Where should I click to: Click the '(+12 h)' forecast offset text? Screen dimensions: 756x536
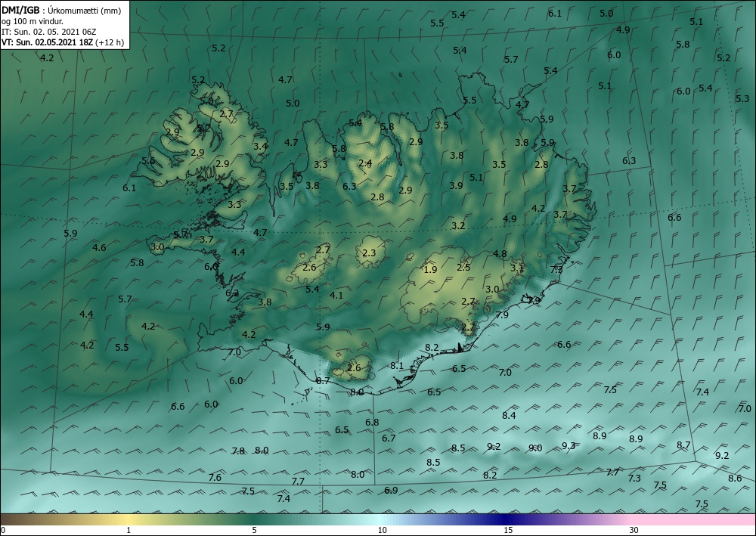coord(110,42)
